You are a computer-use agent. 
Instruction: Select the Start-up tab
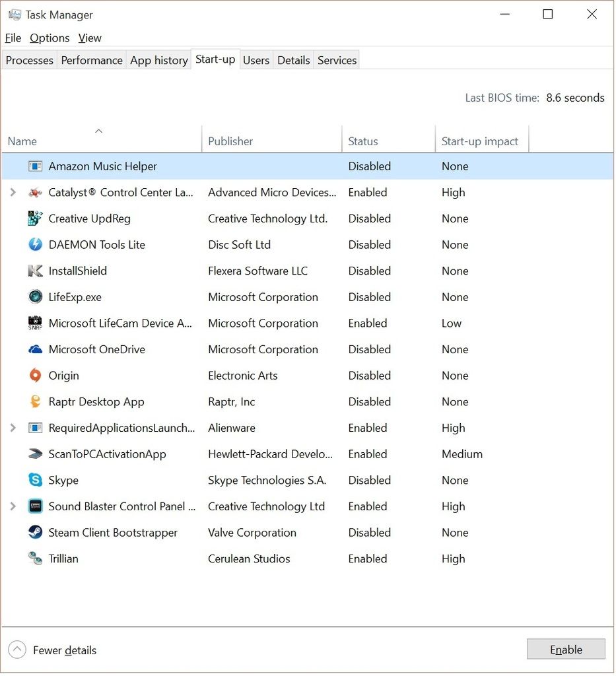click(215, 59)
